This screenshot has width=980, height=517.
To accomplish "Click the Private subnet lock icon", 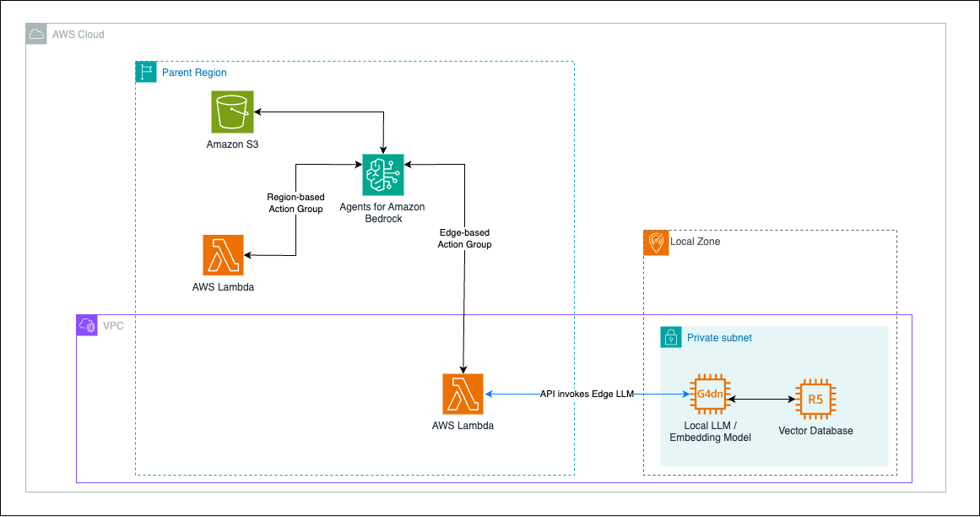I will point(670,337).
